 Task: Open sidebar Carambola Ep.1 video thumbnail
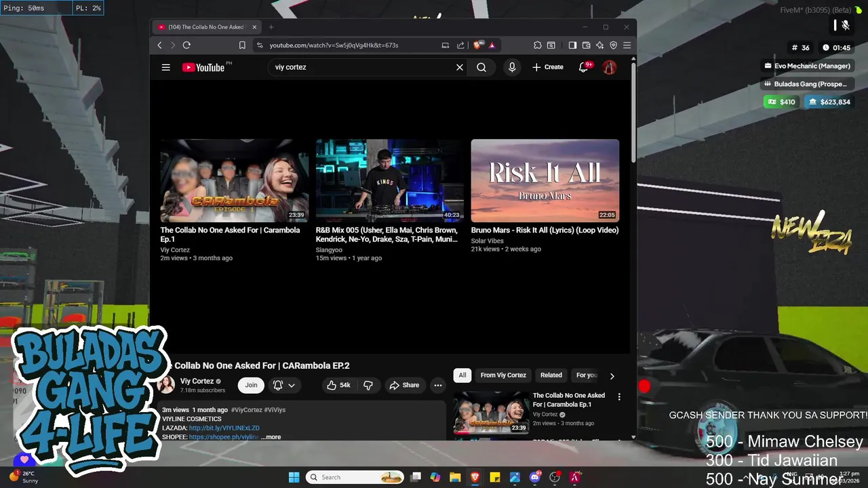pos(491,413)
